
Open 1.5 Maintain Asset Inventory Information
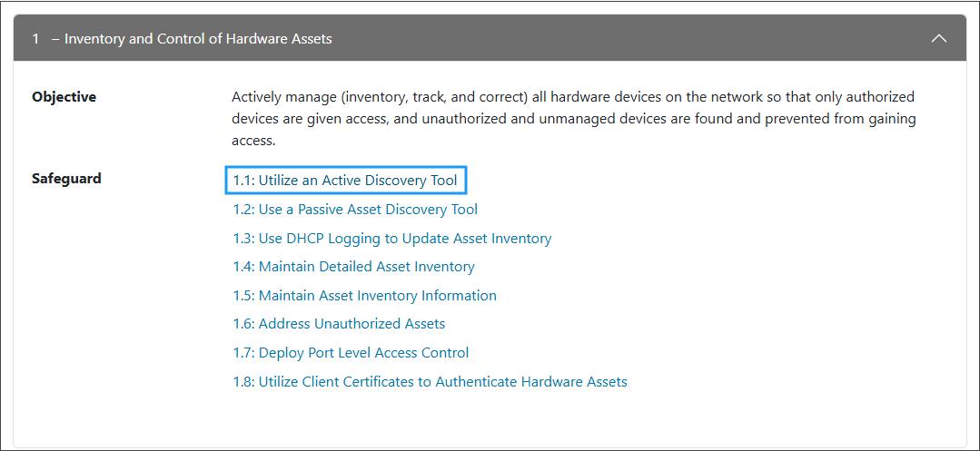pos(364,296)
